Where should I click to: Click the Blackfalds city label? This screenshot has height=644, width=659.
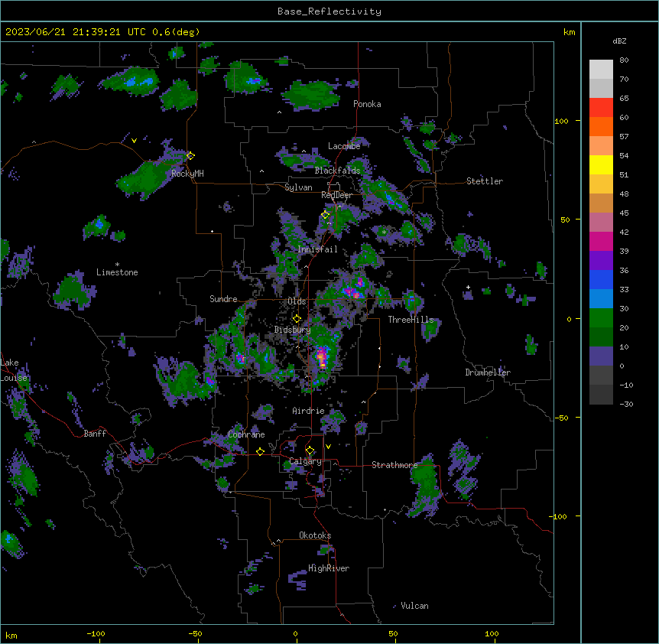[337, 171]
